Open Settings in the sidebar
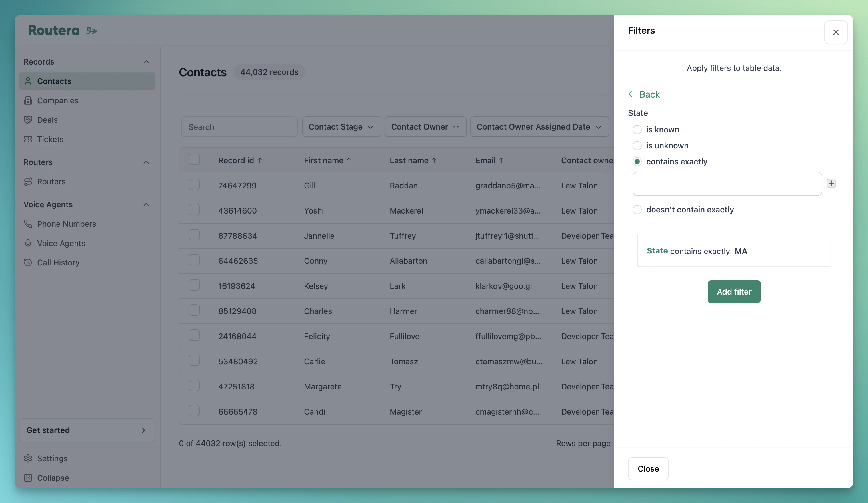Screen dimensions: 868x503 pyautogui.click(x=87, y=459)
